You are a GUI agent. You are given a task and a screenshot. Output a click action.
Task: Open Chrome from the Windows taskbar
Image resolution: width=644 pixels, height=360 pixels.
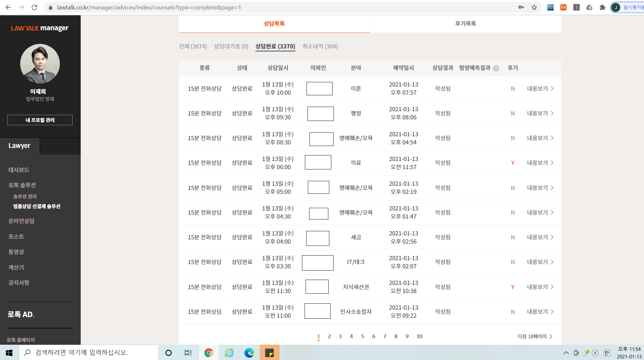(x=209, y=353)
